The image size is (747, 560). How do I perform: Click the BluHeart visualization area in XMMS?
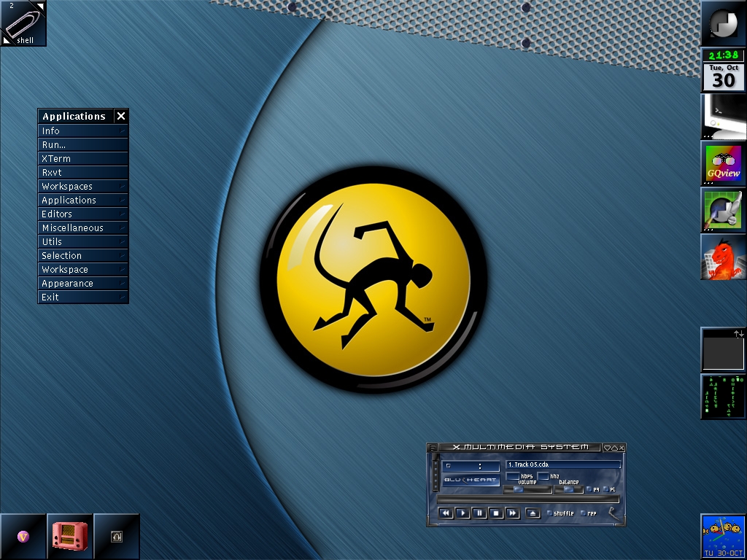pos(471,480)
